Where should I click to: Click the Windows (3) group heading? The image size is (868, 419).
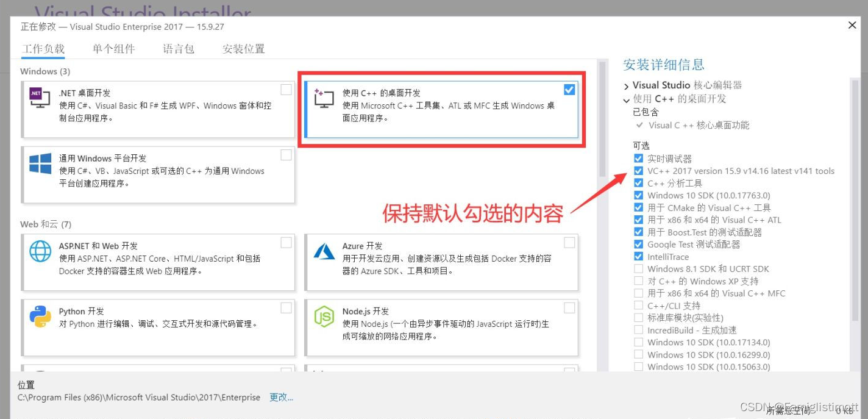click(x=45, y=71)
